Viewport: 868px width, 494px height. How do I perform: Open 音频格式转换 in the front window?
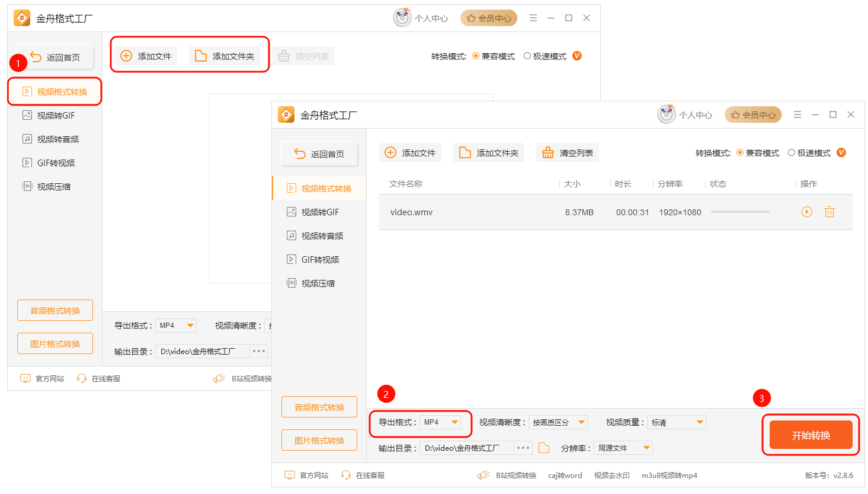(x=319, y=407)
